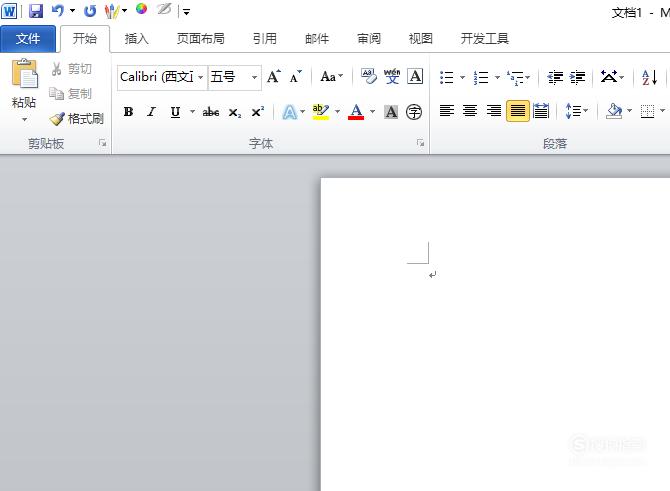The width and height of the screenshot is (670, 491).
Task: Toggle Underline formatting
Action: pyautogui.click(x=175, y=112)
